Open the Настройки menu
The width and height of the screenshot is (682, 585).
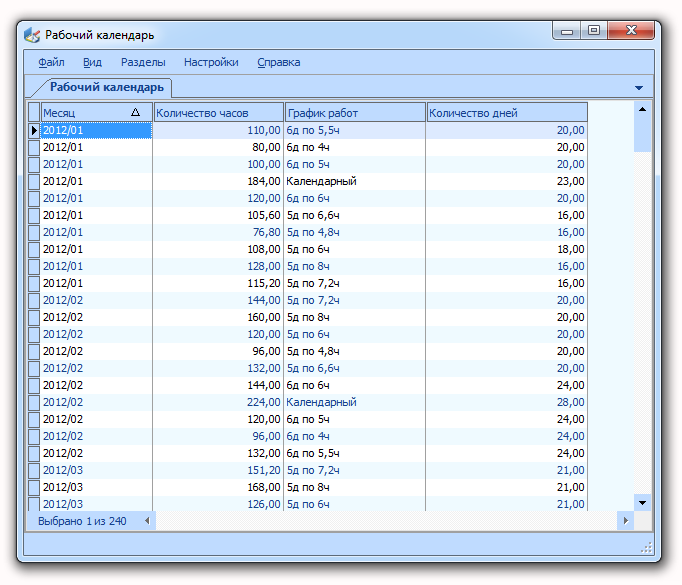pyautogui.click(x=211, y=62)
